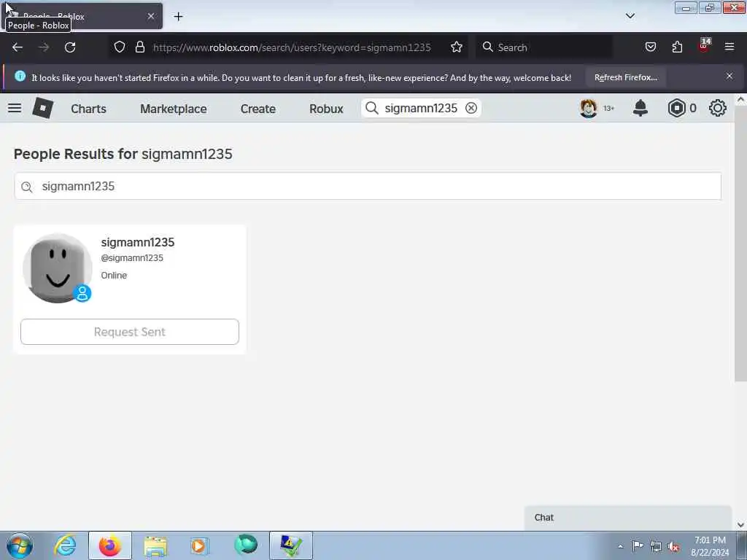Launch Internet Explorer from the taskbar

click(65, 545)
